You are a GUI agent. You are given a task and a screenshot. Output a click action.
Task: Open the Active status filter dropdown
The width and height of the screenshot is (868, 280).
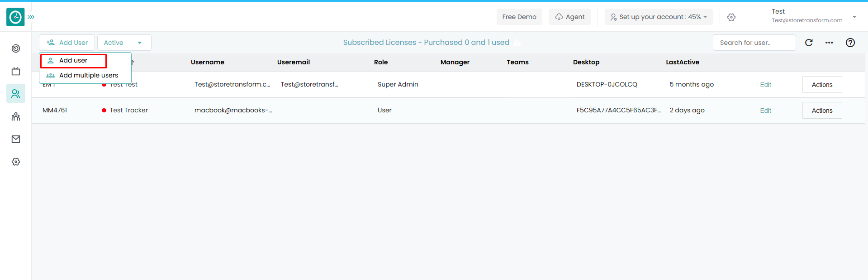click(x=124, y=43)
